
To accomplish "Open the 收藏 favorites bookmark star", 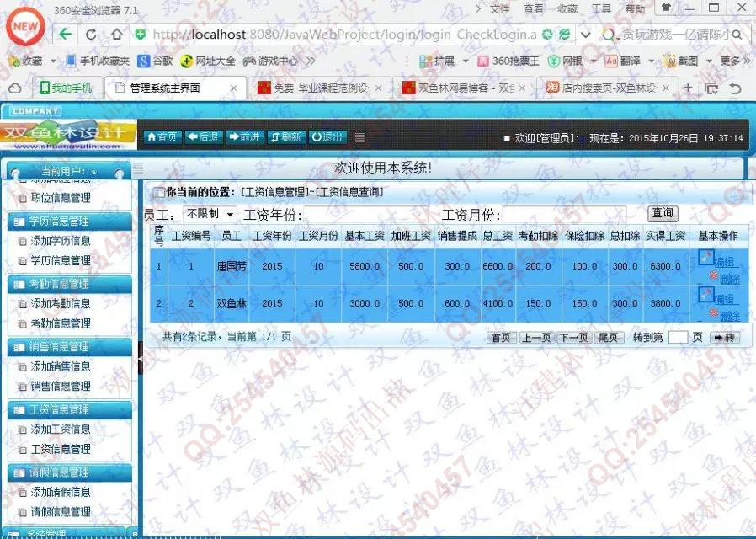I will pyautogui.click(x=26, y=61).
